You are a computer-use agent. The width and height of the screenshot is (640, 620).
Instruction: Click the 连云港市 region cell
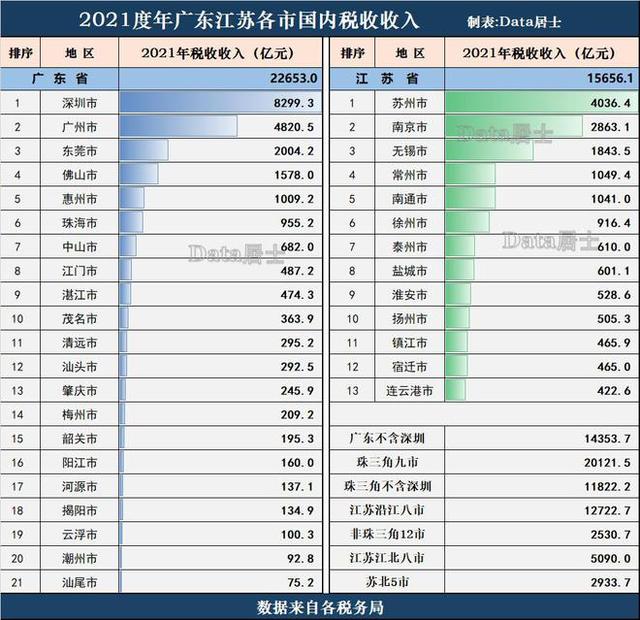(409, 391)
